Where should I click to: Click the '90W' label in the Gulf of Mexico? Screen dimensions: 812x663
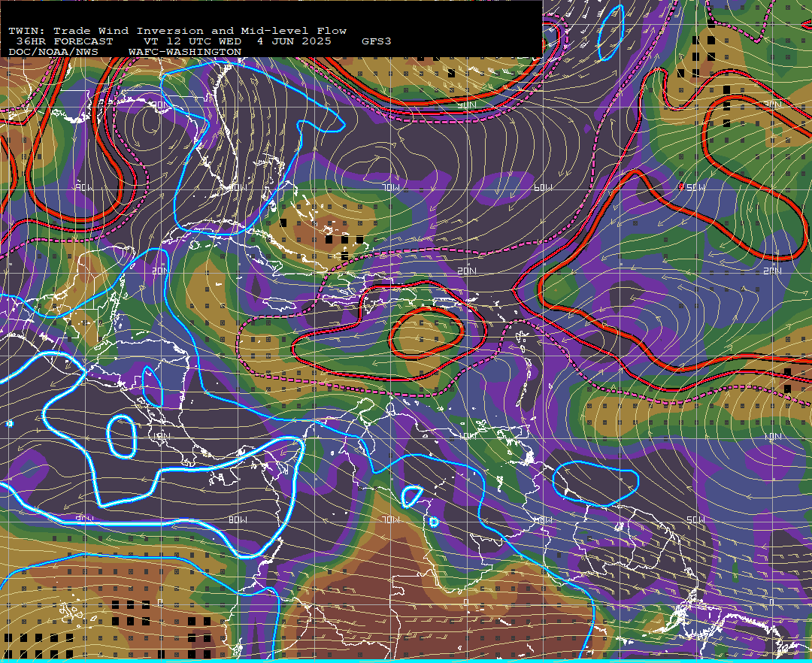pos(84,187)
